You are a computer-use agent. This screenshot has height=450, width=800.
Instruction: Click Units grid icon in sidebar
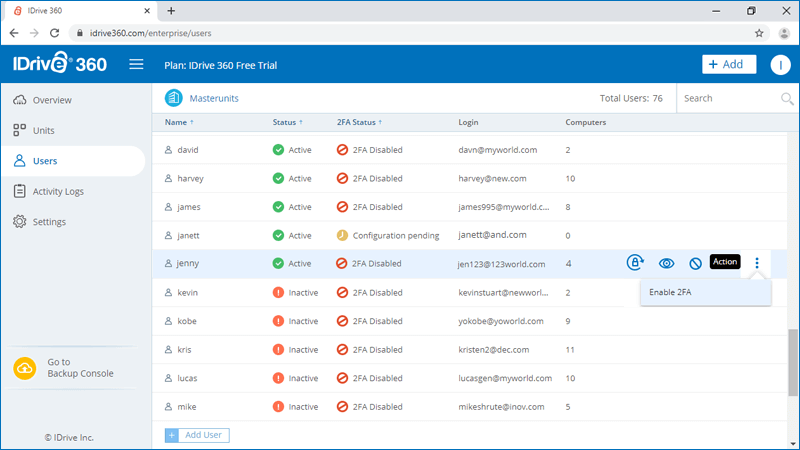(x=19, y=130)
